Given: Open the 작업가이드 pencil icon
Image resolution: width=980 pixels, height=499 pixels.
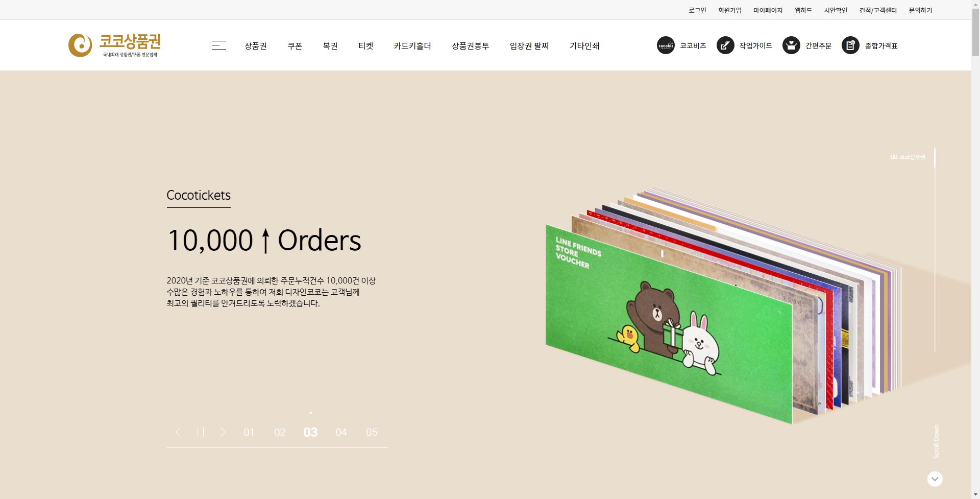Looking at the screenshot, I should coord(725,45).
